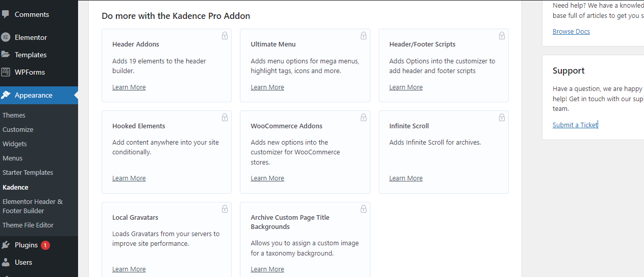The width and height of the screenshot is (644, 277).
Task: Click the Local Gravatars card title
Action: click(136, 218)
